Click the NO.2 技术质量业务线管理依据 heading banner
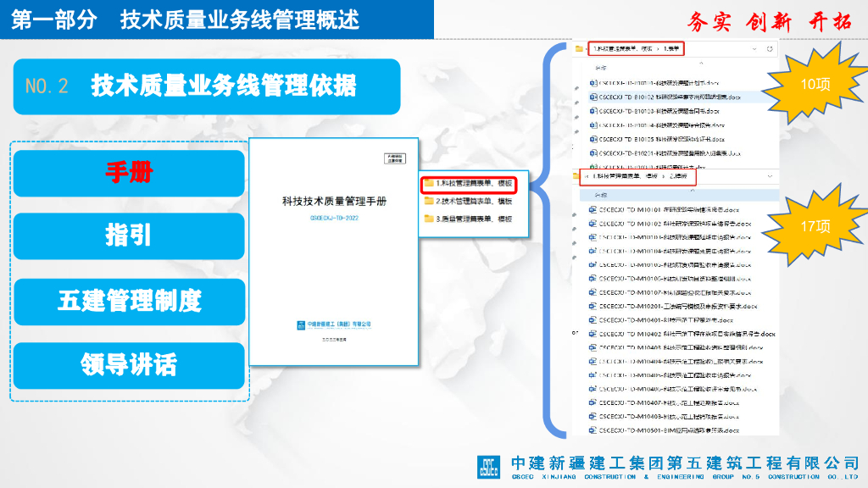The image size is (868, 488). pos(207,87)
